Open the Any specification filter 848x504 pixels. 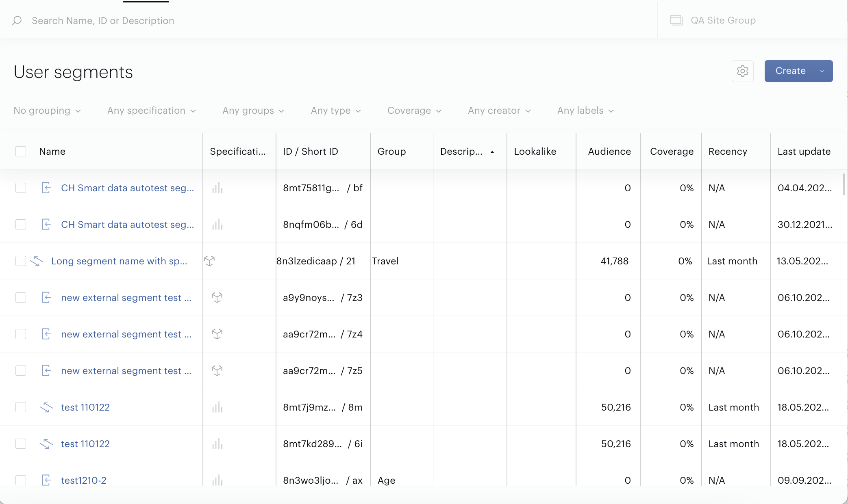click(x=152, y=111)
